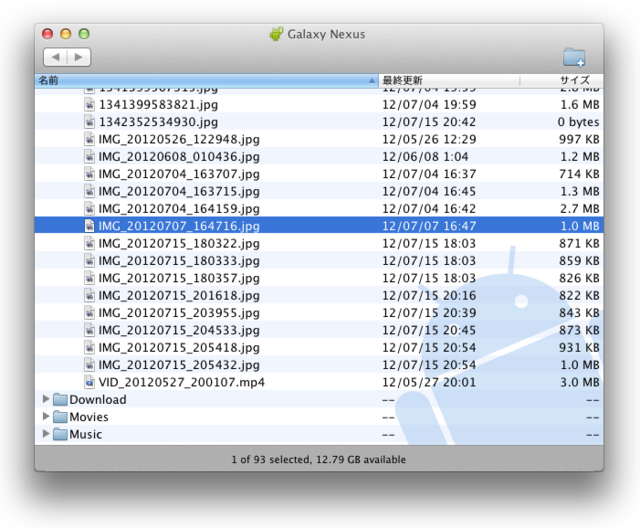Click the Movies folder icon
The image size is (640, 528).
[x=60, y=417]
